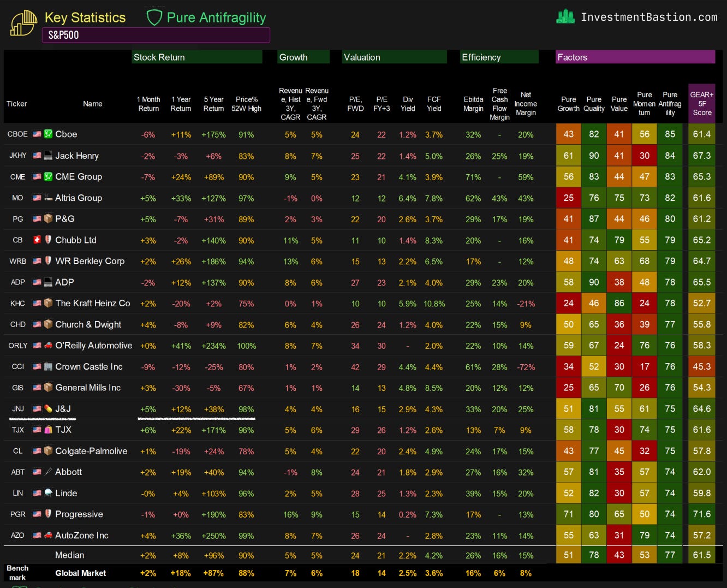The width and height of the screenshot is (727, 588).
Task: Click the Price% 52W High column header
Action: coord(247,104)
